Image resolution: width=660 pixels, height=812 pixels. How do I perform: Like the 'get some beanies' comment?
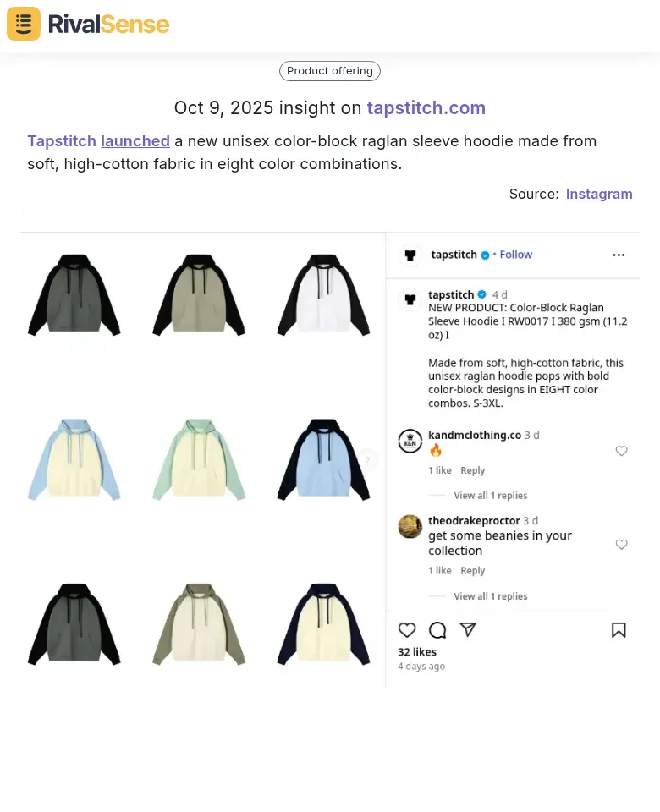[621, 544]
